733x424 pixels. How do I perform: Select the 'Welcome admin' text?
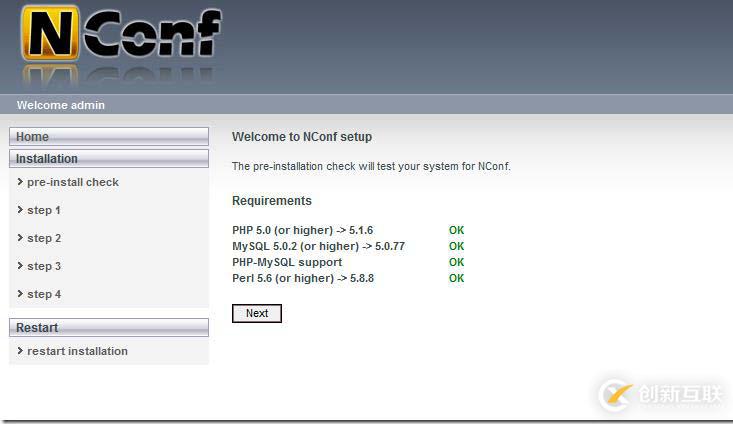[x=61, y=105]
